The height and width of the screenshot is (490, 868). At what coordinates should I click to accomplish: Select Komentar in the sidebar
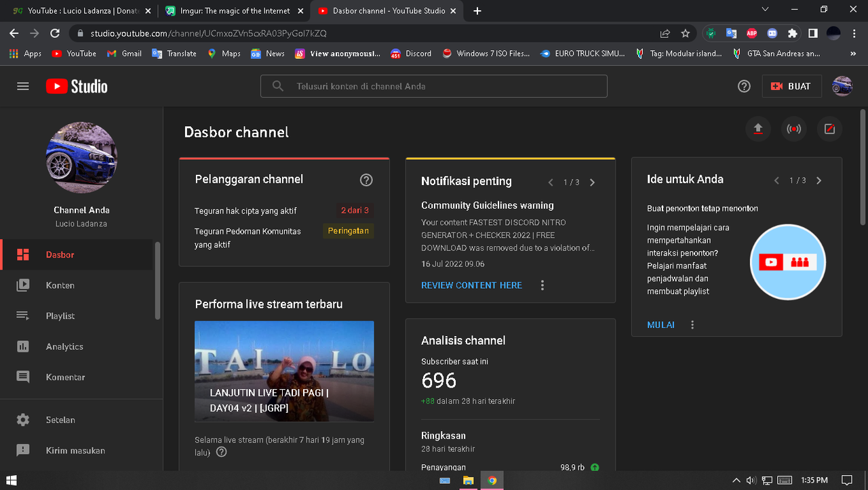pos(76,377)
